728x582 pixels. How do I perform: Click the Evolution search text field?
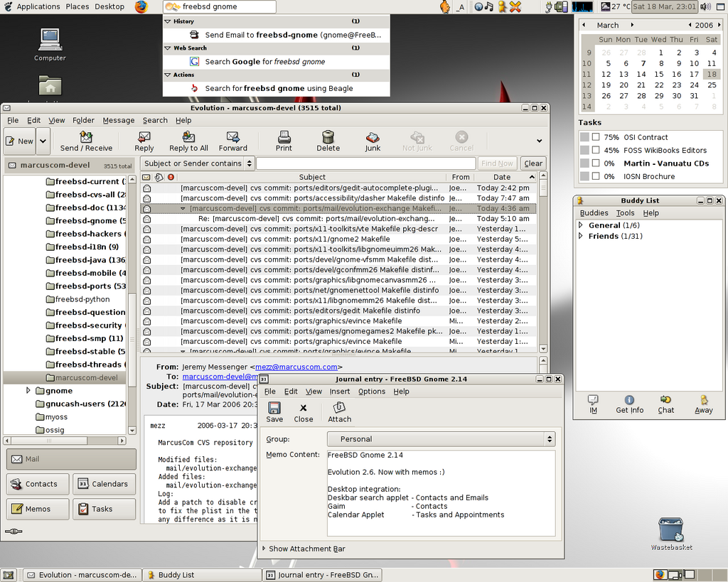point(366,163)
